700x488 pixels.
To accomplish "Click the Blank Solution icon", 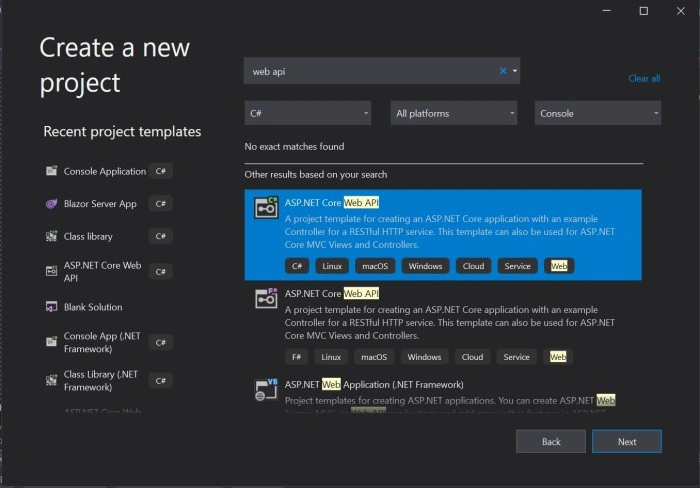I will click(51, 307).
